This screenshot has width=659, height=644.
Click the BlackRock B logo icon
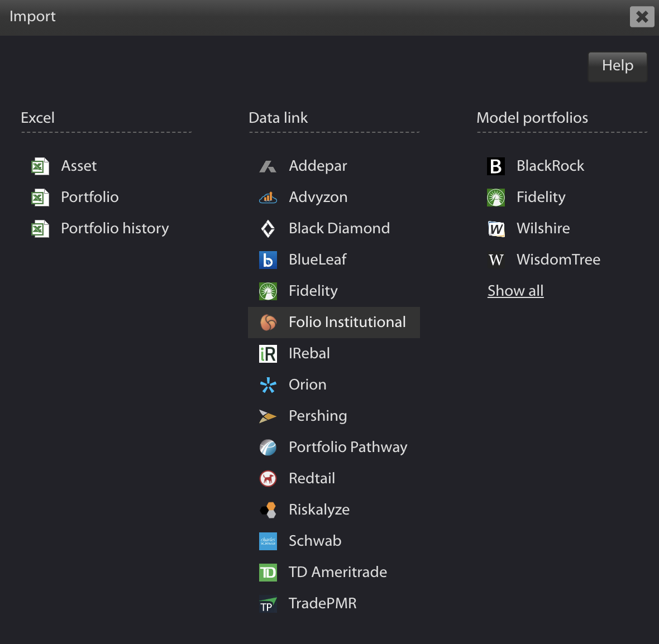(x=495, y=166)
